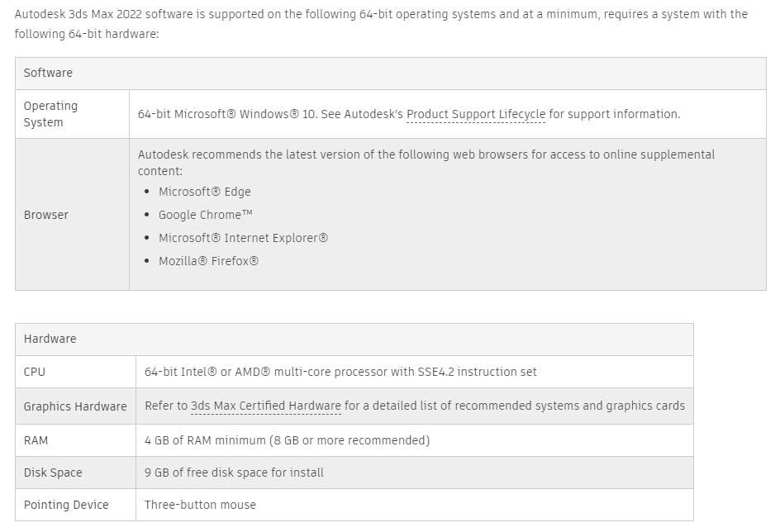Select the Disk Space row label

pyautogui.click(x=53, y=473)
